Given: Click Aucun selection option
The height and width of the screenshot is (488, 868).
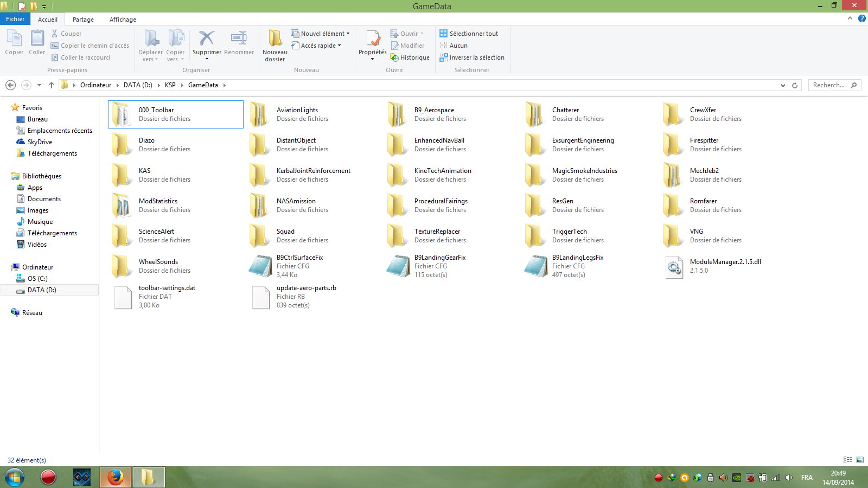Looking at the screenshot, I should click(454, 46).
